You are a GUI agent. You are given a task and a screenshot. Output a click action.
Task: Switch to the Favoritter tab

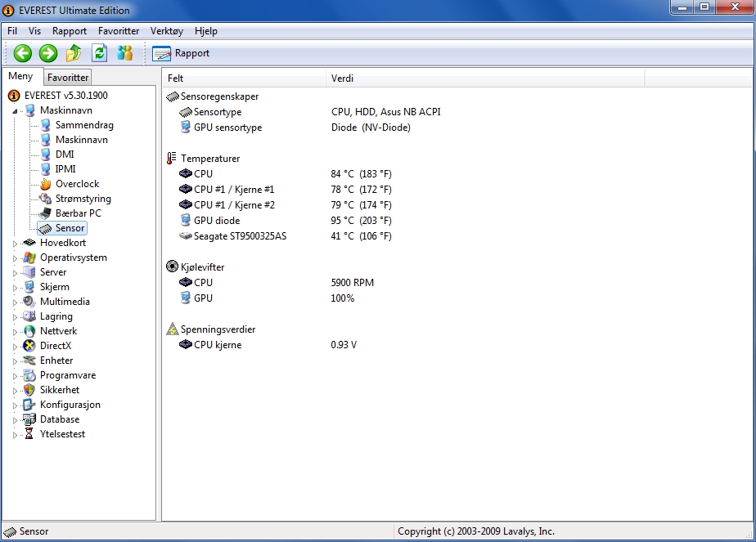[x=67, y=78]
